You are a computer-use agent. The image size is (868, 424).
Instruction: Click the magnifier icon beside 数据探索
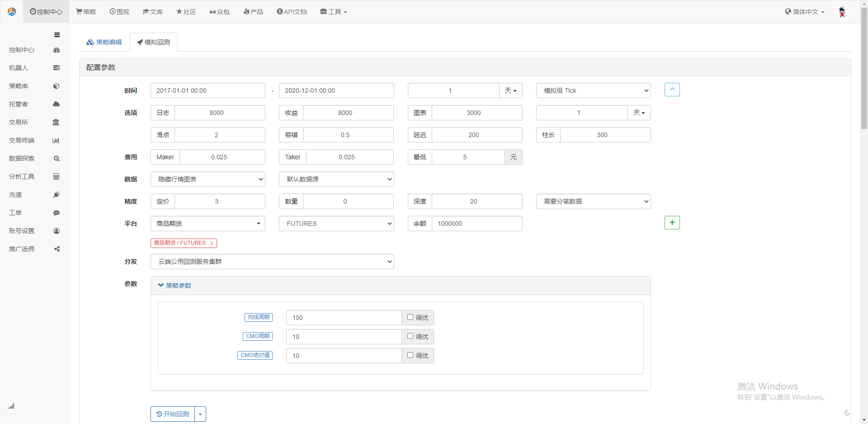click(x=57, y=159)
